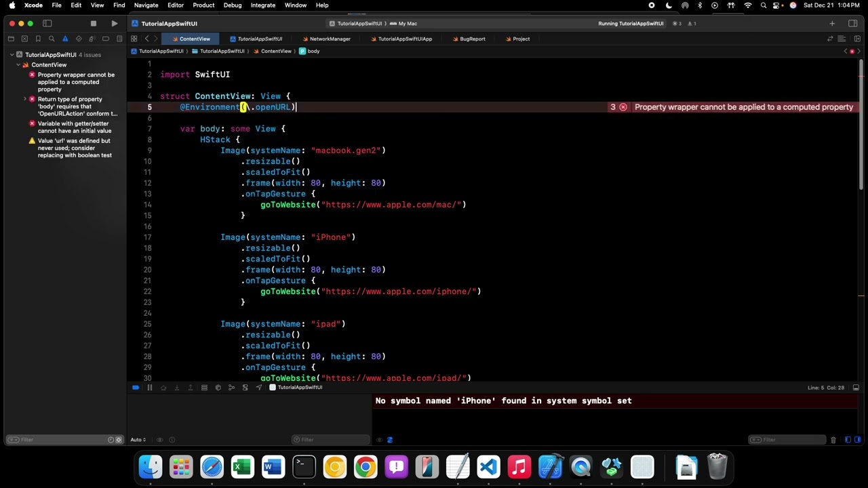Add a new editor tab with plus
Viewport: 868px width, 488px height.
click(x=832, y=24)
